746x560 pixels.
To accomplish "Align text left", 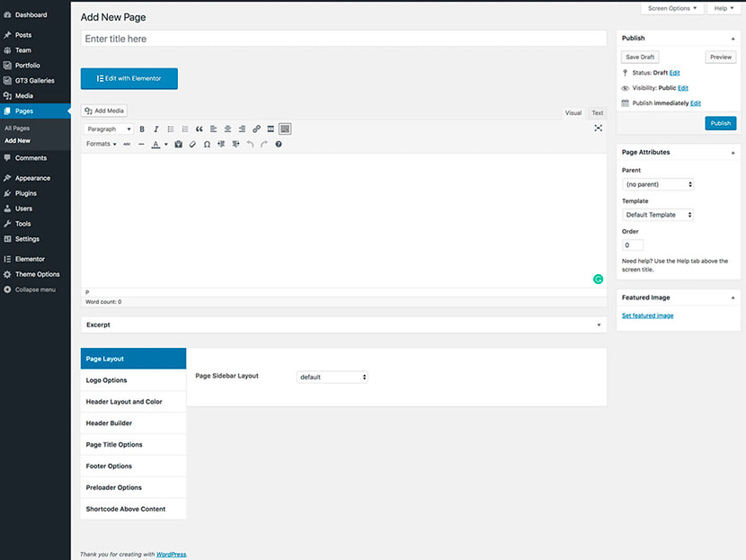I will coord(213,129).
